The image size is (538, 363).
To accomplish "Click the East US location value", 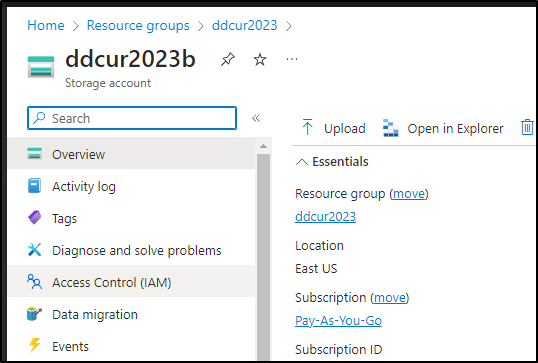I will [316, 268].
